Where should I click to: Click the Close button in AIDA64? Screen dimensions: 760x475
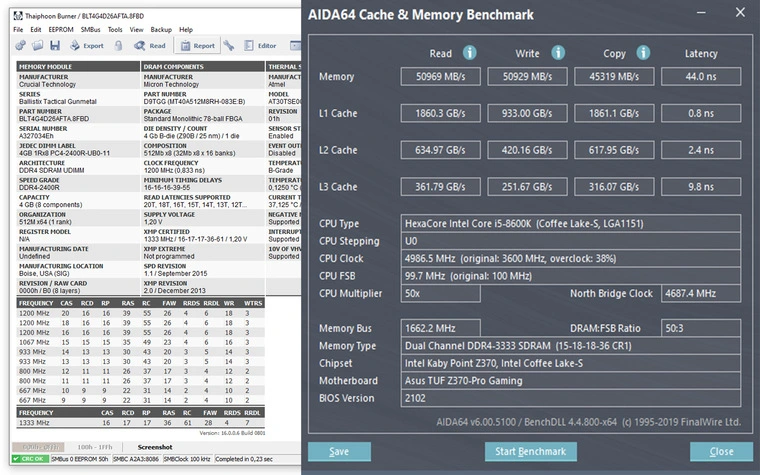point(721,452)
